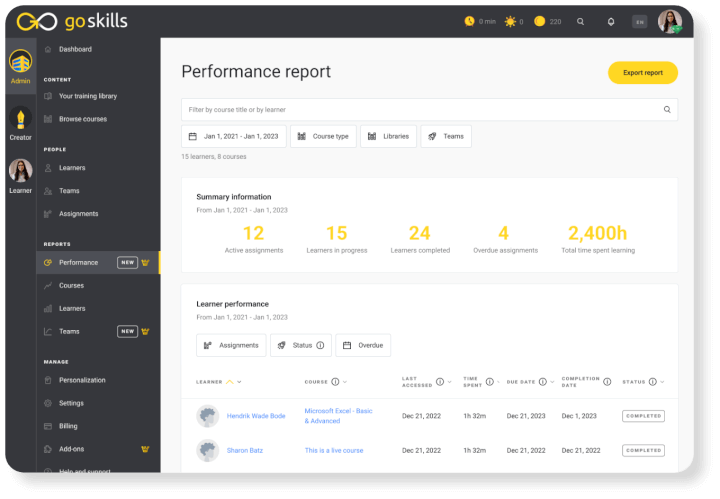The height and width of the screenshot is (499, 720).
Task: Open Personalization settings
Action: (x=82, y=380)
